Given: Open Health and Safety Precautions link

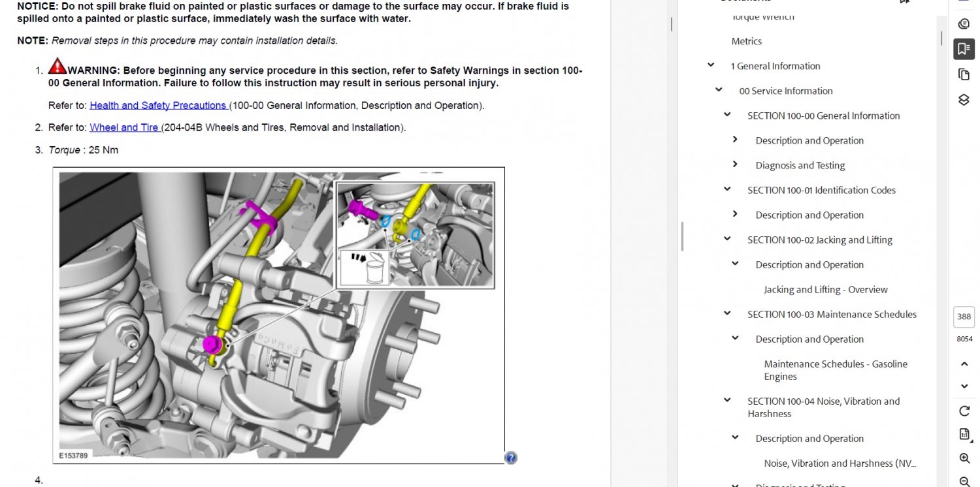Looking at the screenshot, I should (158, 105).
